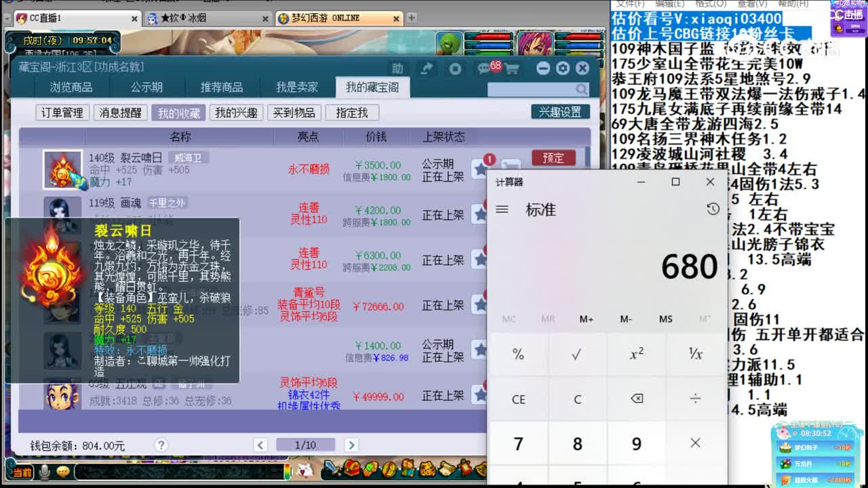Click chat bubble emoji icon in chat bar

pos(63,472)
